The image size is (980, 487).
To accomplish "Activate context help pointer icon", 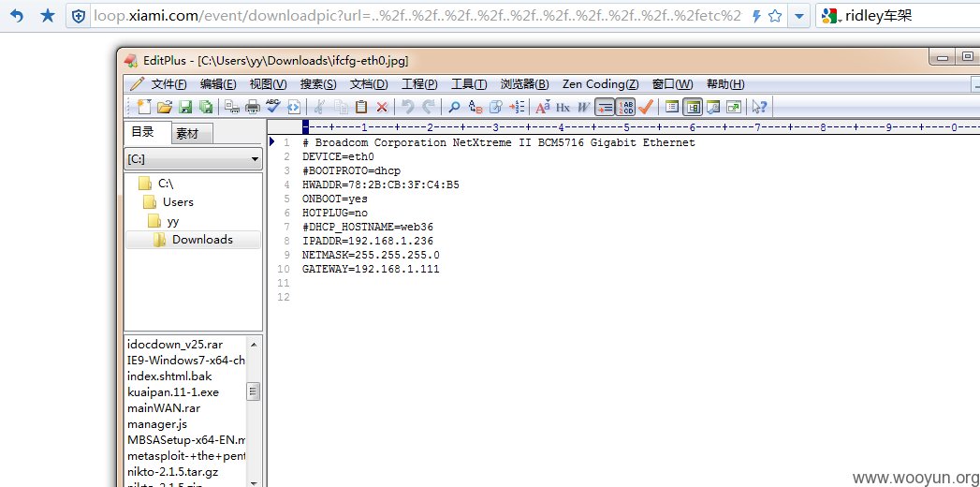I will (x=759, y=107).
